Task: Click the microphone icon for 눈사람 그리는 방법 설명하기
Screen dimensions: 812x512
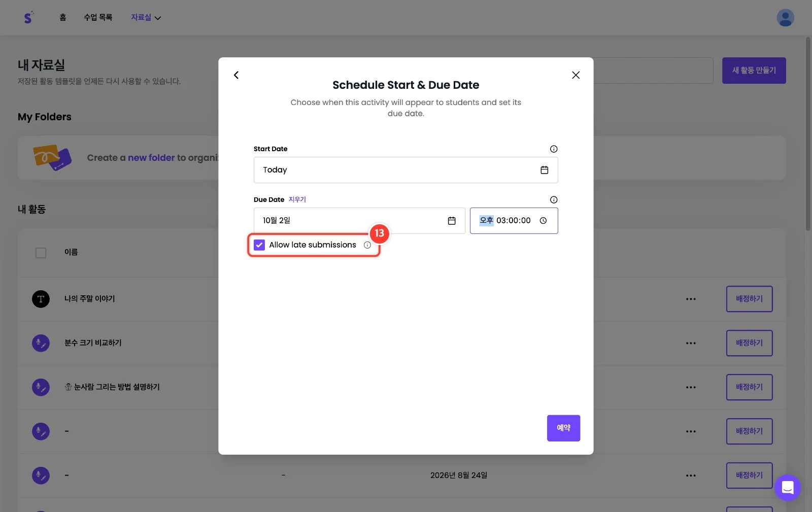Action: [41, 387]
